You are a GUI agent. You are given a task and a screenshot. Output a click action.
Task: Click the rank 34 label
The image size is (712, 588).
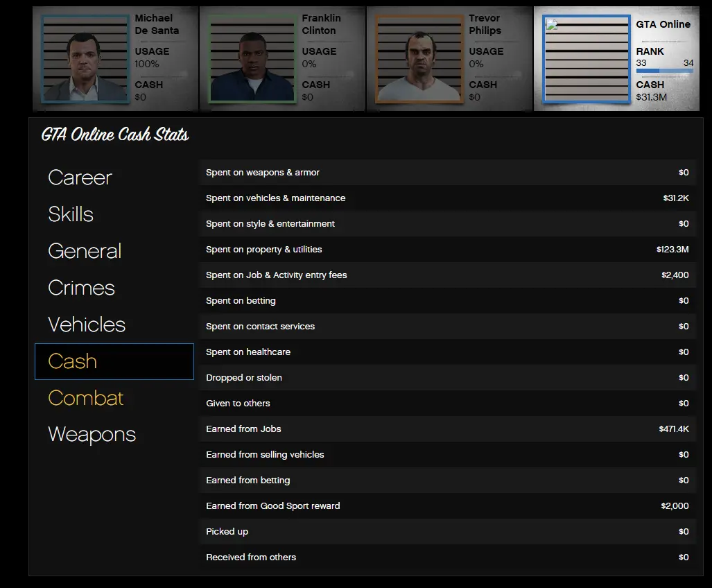[688, 63]
